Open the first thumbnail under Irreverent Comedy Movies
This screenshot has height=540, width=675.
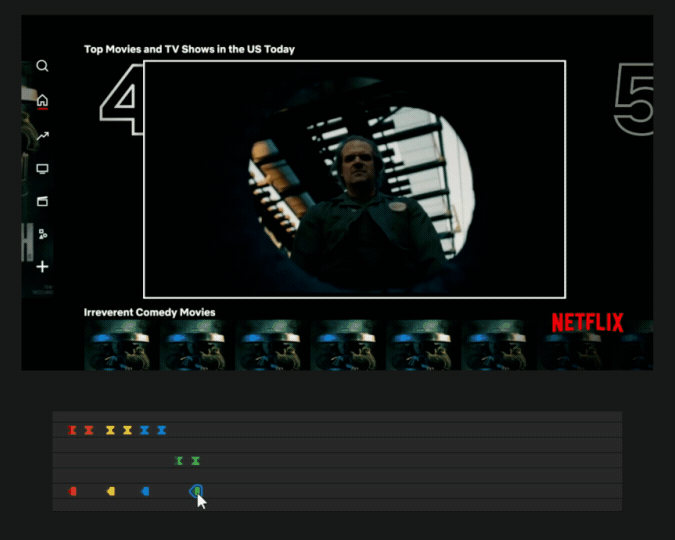(x=121, y=344)
